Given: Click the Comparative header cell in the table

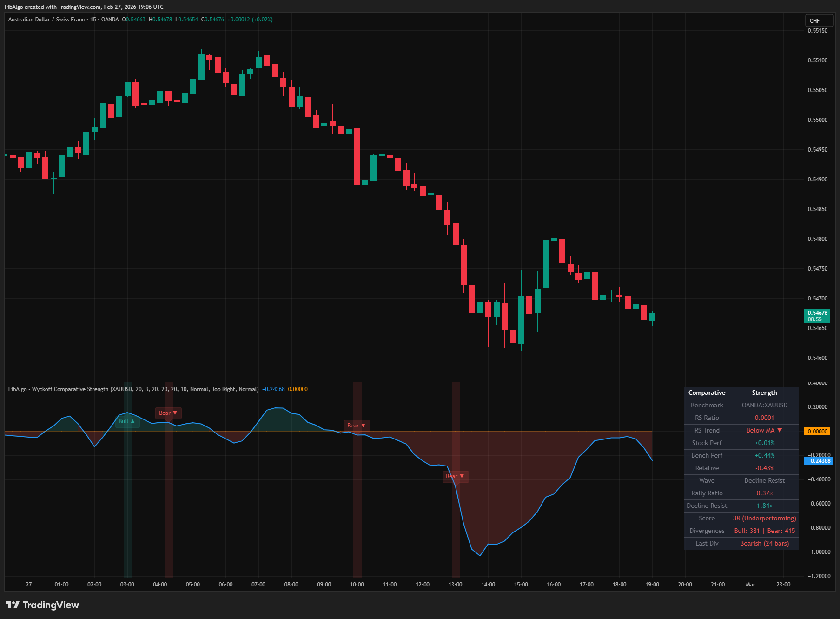Looking at the screenshot, I should (707, 393).
